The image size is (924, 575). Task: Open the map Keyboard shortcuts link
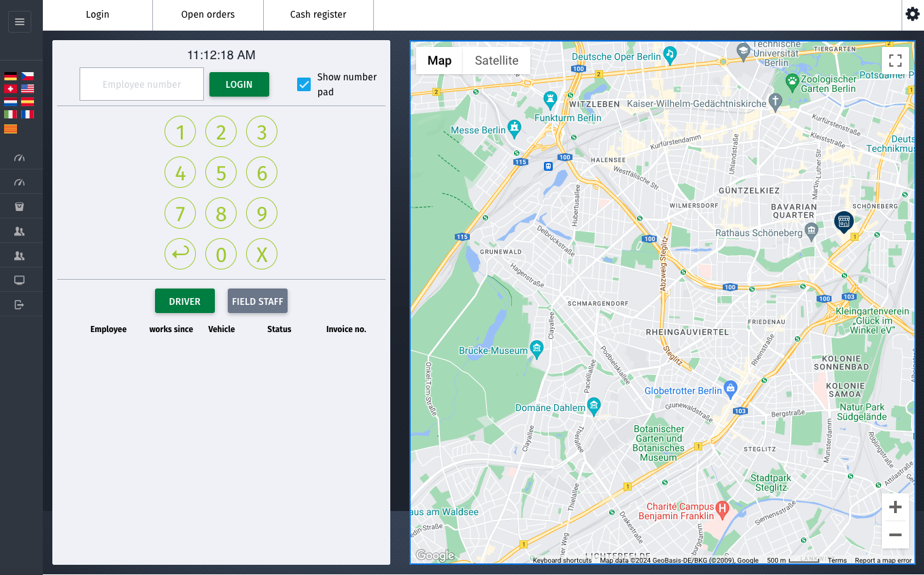coord(562,561)
